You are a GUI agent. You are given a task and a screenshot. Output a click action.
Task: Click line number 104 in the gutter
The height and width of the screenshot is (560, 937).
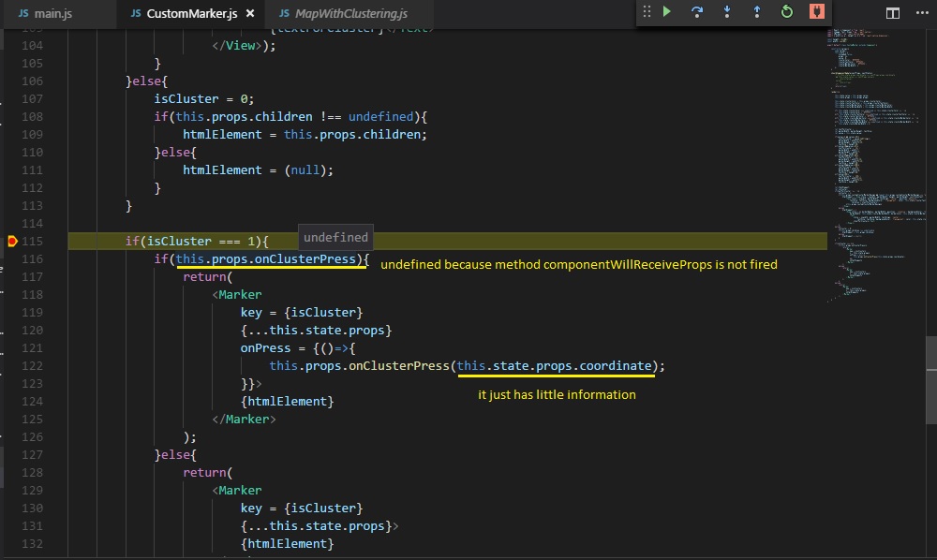(32, 45)
